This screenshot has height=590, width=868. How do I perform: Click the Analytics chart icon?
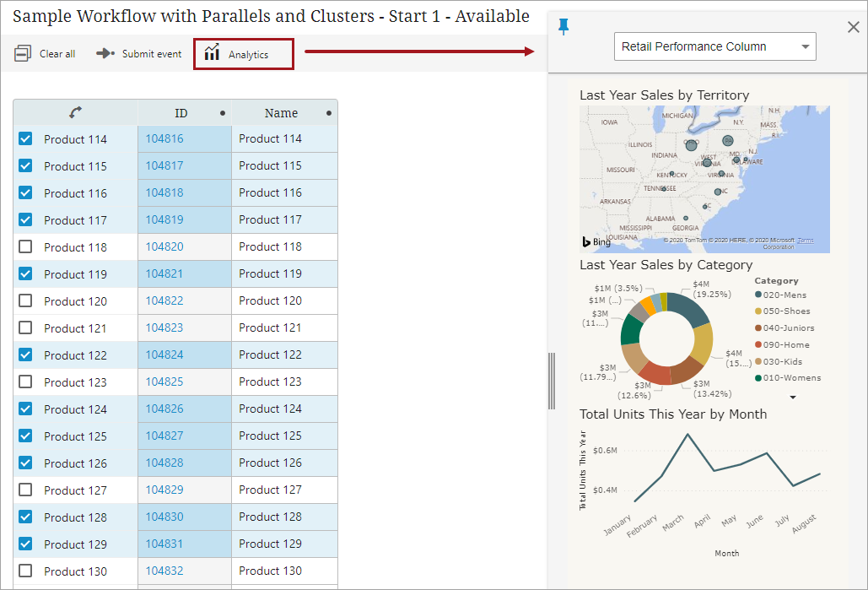pos(212,53)
